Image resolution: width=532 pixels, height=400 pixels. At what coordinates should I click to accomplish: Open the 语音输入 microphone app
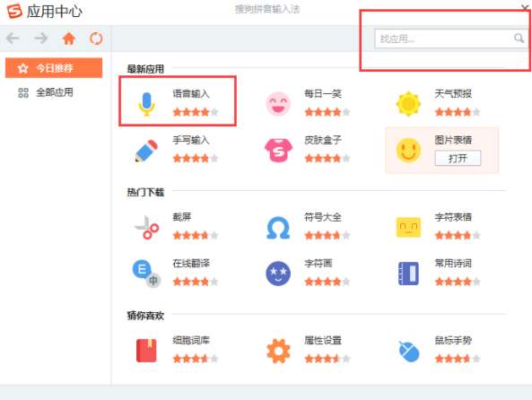tap(146, 104)
